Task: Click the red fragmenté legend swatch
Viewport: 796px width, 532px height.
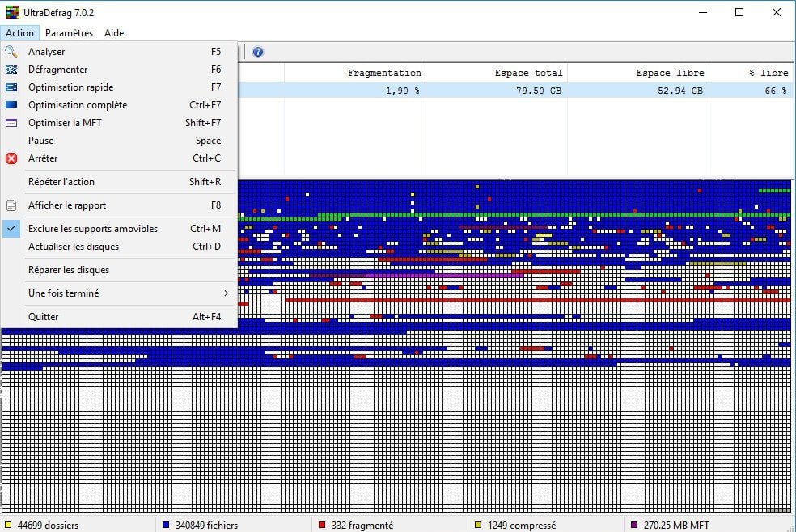Action: [324, 526]
